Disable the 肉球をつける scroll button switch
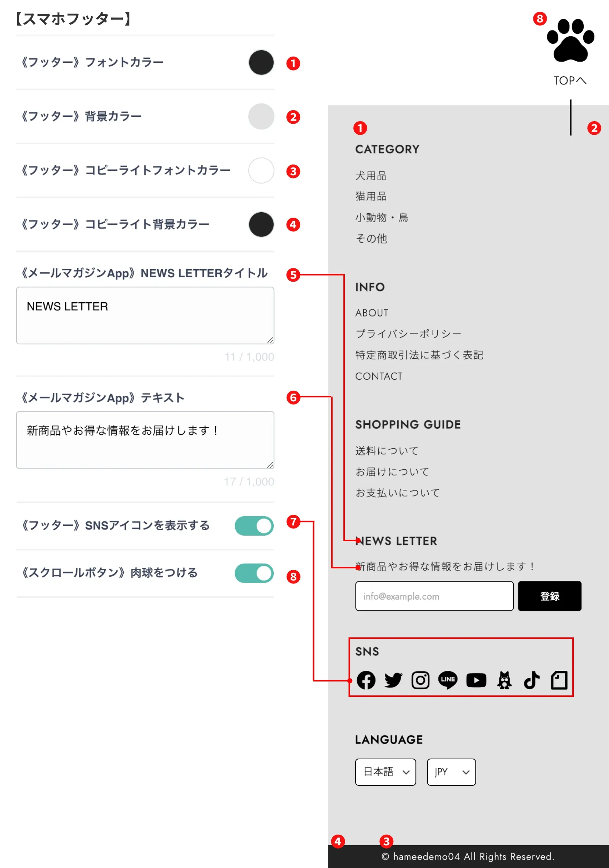 tap(254, 573)
